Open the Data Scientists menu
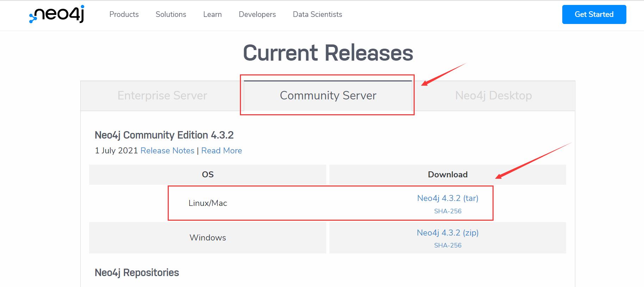The width and height of the screenshot is (644, 287). (x=317, y=14)
